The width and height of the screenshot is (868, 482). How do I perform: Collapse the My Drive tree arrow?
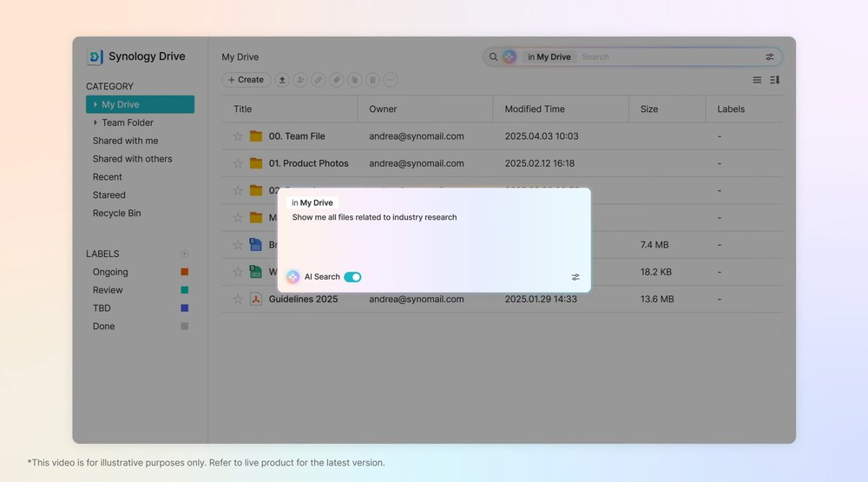coord(95,104)
